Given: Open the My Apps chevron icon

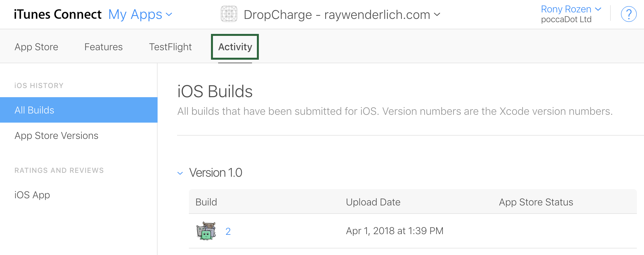Looking at the screenshot, I should click(169, 15).
